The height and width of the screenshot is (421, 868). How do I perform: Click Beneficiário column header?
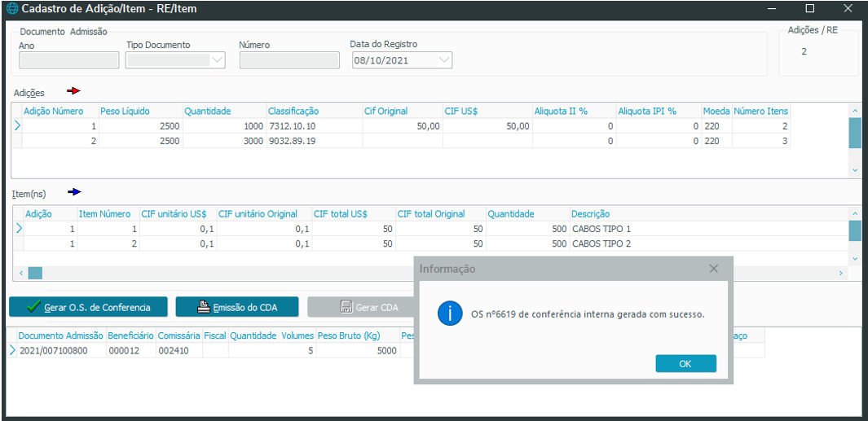(130, 335)
